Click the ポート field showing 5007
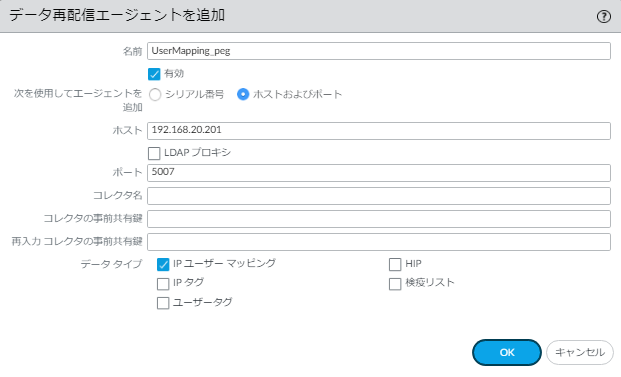The width and height of the screenshot is (621, 377). (379, 173)
